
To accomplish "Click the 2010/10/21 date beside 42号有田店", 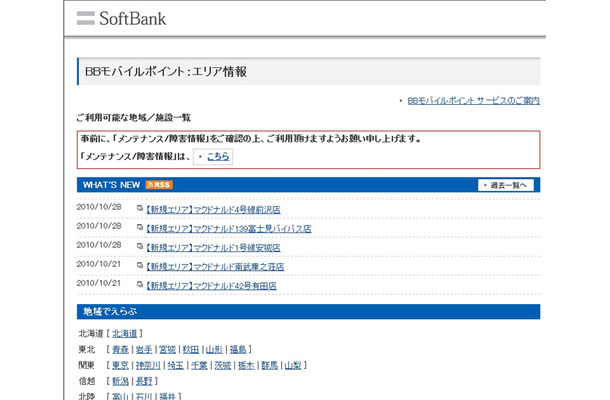I will click(x=99, y=283).
